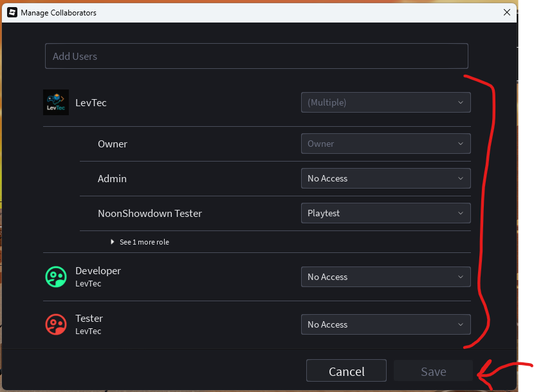
Task: Click the red Tester role icon
Action: point(56,324)
